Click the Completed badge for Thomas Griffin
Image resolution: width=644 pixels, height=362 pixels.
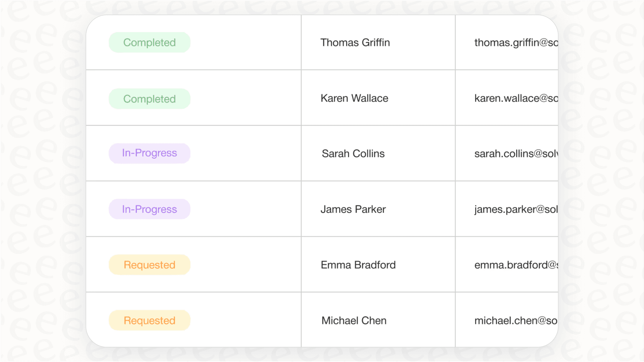click(149, 43)
